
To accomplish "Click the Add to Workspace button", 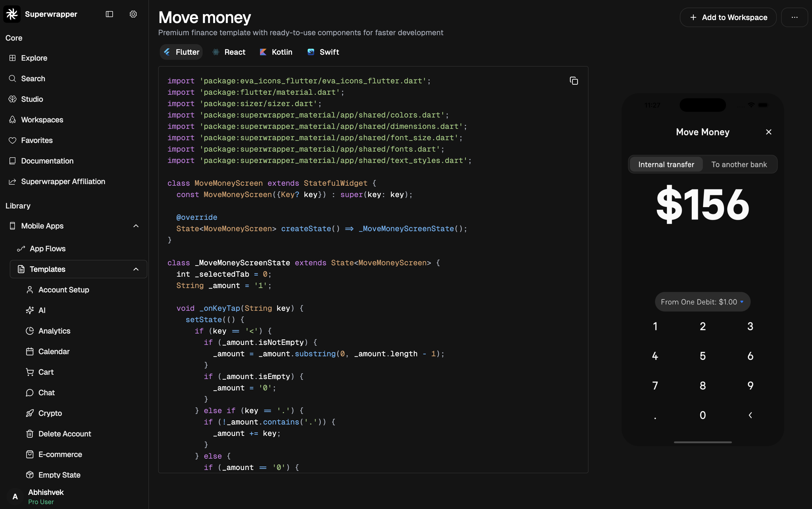I will tap(728, 18).
